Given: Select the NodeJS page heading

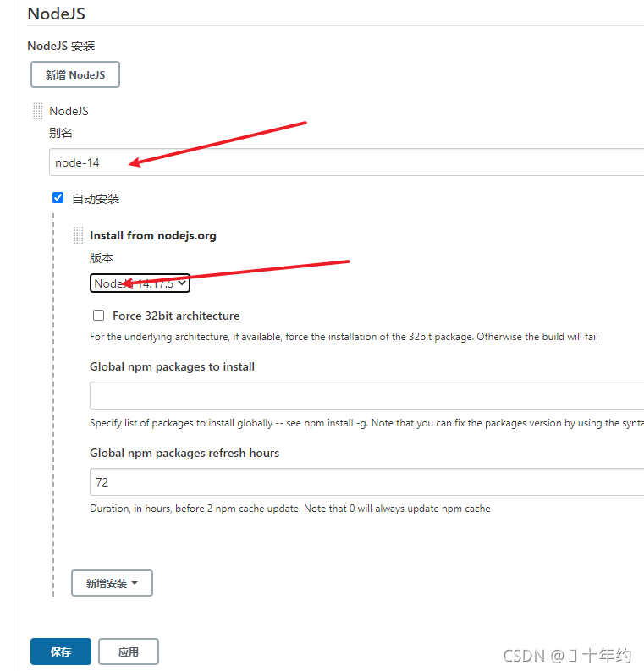Looking at the screenshot, I should (x=57, y=14).
